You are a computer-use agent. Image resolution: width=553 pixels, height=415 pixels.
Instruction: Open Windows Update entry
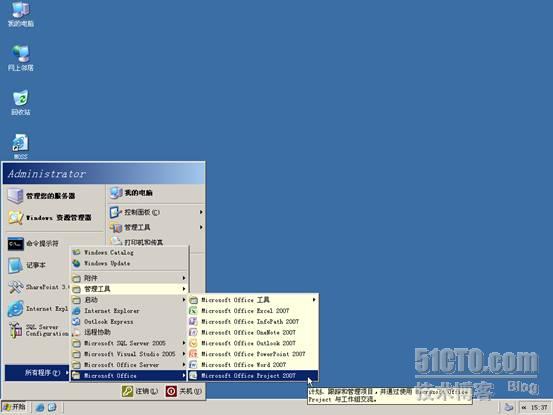[x=129, y=263]
